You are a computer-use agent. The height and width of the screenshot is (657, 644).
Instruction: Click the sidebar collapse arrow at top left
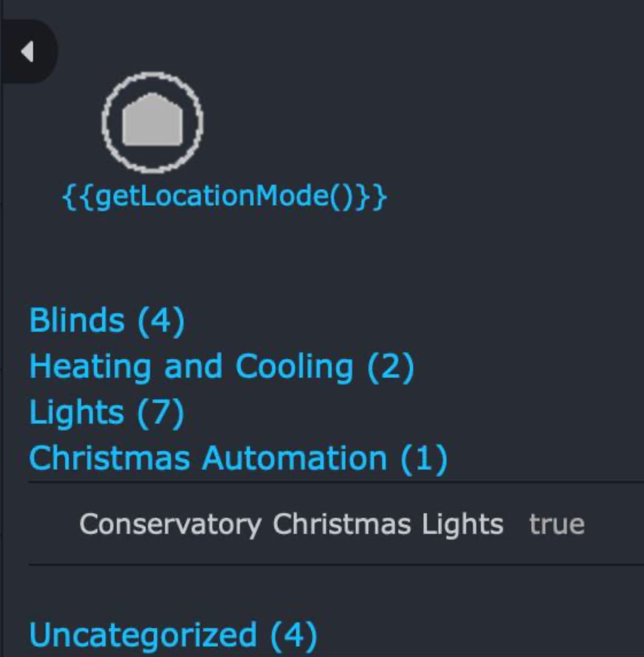(x=28, y=51)
